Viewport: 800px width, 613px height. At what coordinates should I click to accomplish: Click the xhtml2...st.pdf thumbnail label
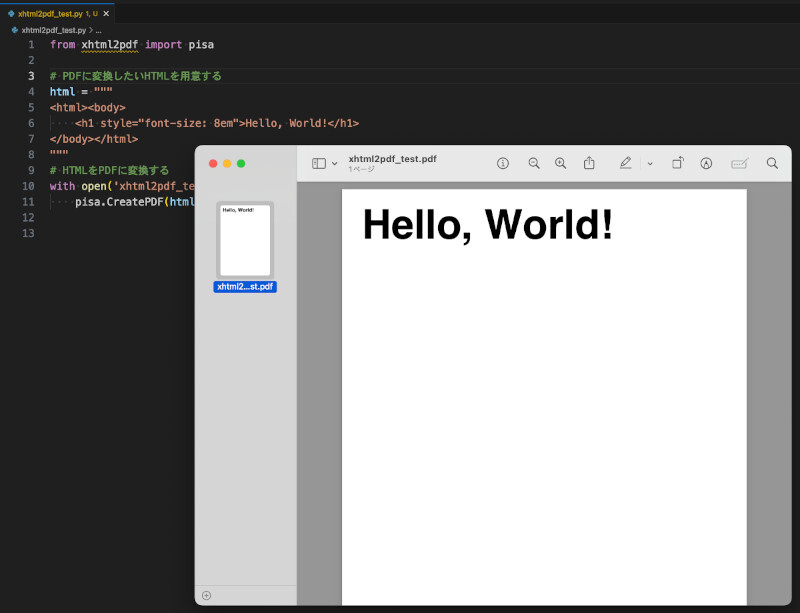[x=245, y=287]
